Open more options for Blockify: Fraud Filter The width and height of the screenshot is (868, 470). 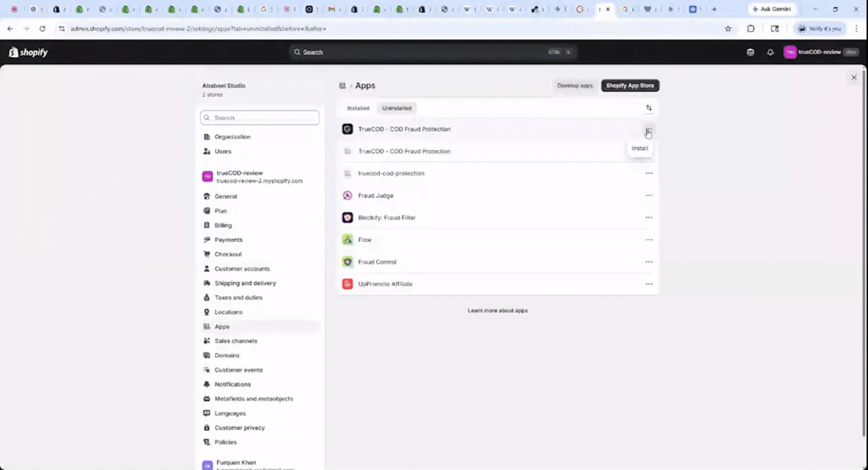[649, 218]
